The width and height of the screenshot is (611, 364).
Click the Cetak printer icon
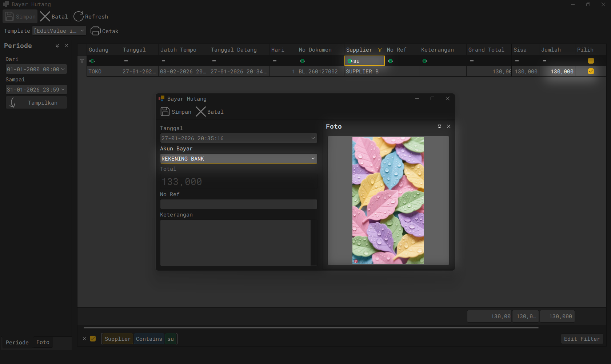(x=95, y=31)
